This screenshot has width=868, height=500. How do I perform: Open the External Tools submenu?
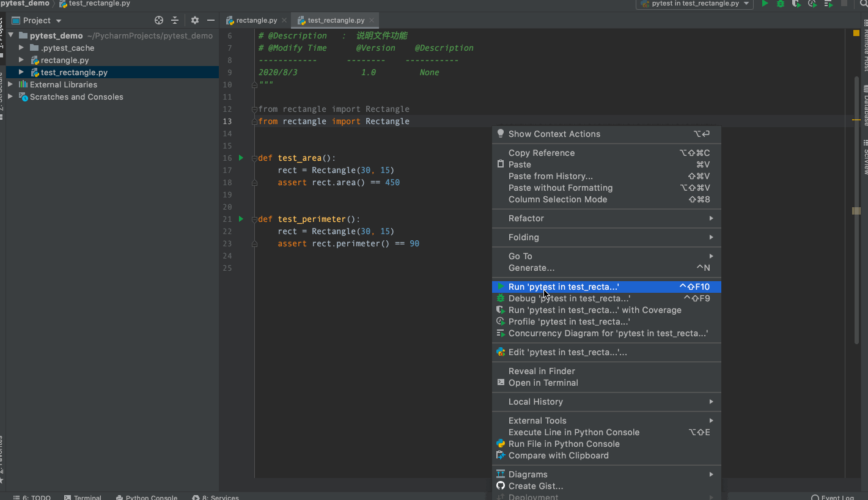tap(606, 421)
